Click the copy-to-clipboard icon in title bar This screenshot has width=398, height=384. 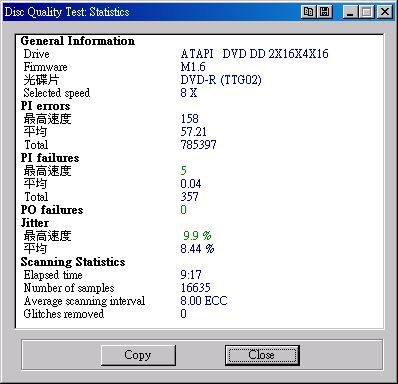click(308, 12)
